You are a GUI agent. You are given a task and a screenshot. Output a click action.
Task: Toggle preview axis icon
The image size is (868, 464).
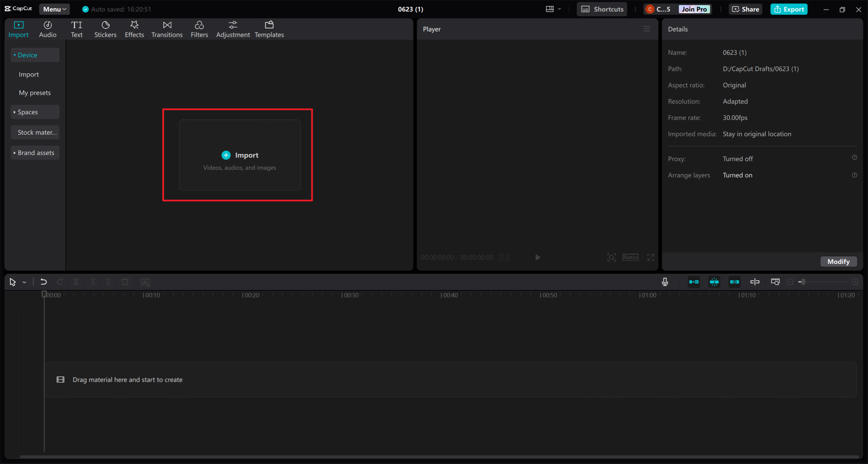(755, 282)
